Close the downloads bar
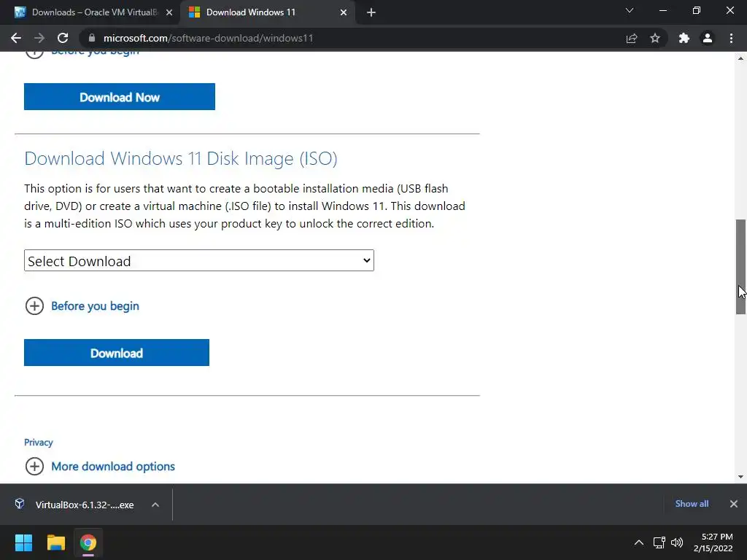This screenshot has width=747, height=560. point(734,504)
